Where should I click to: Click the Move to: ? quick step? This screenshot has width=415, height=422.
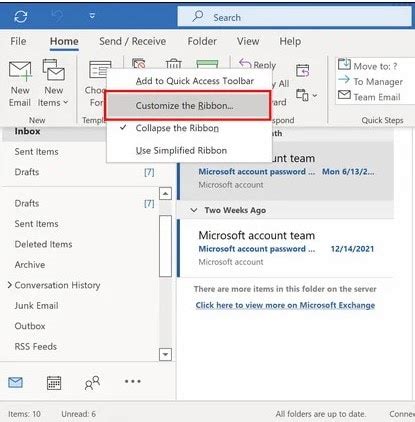point(368,65)
